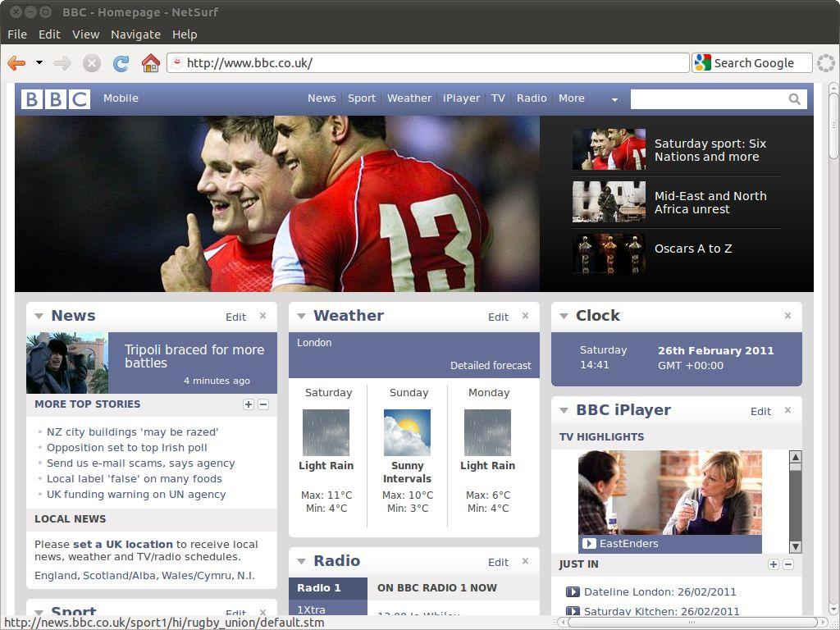Viewport: 840px width, 630px height.
Task: Click the Google icon in search box
Action: (702, 62)
